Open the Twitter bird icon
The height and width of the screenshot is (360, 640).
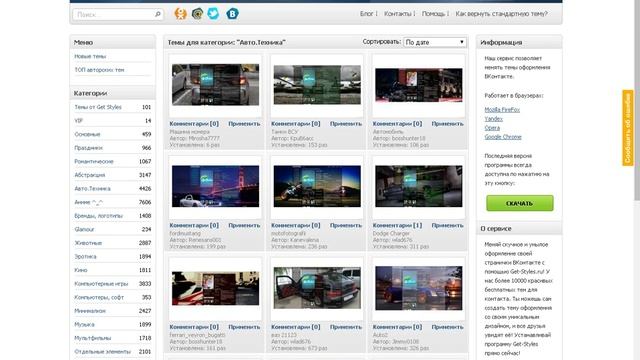point(213,14)
